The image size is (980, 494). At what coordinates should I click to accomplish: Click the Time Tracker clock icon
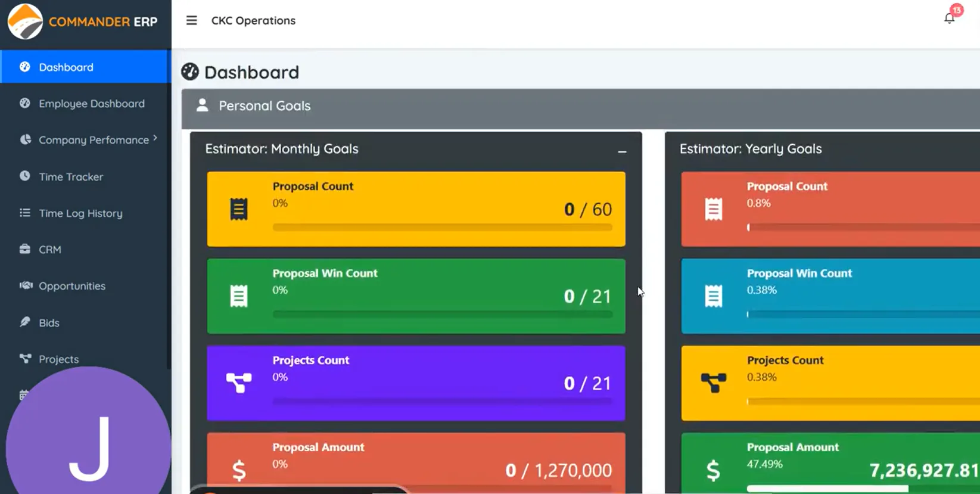pos(24,176)
